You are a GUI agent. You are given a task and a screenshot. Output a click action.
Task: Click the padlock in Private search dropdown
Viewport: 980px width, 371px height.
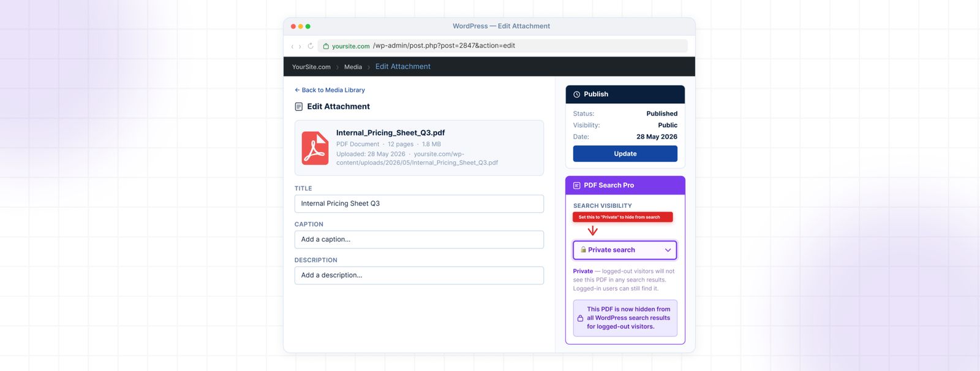[x=583, y=250]
